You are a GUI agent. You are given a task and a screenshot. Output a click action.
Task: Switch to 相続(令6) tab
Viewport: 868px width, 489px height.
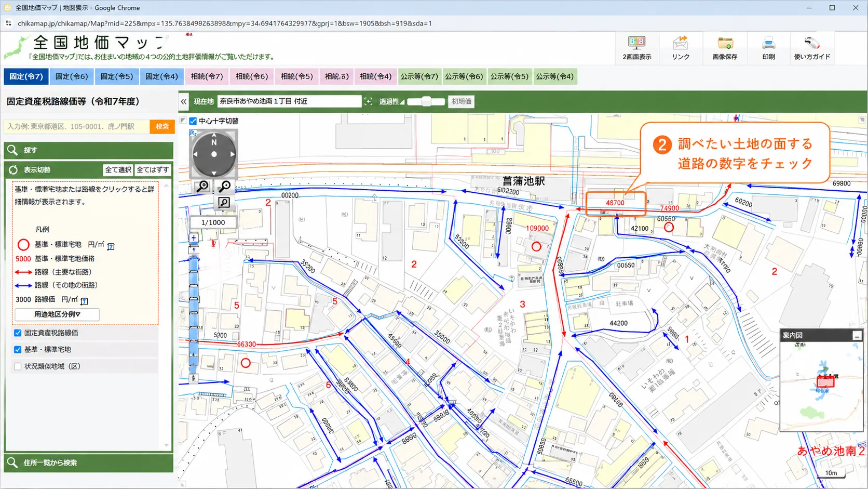click(252, 76)
